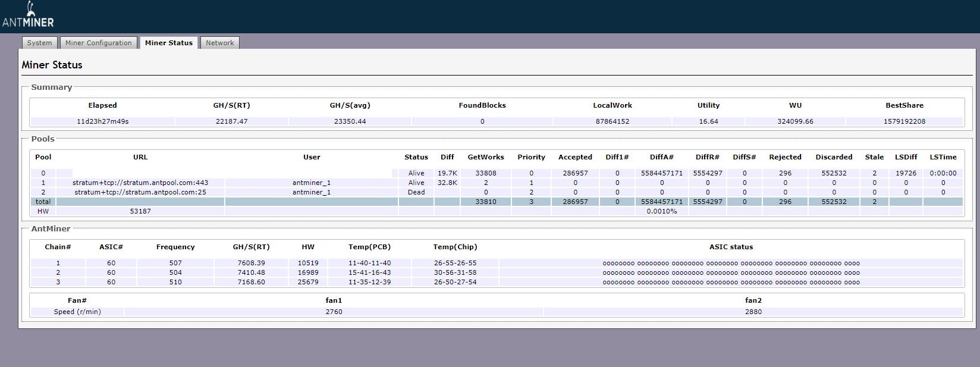
Task: Click total GetWorks value 33810
Action: point(486,202)
